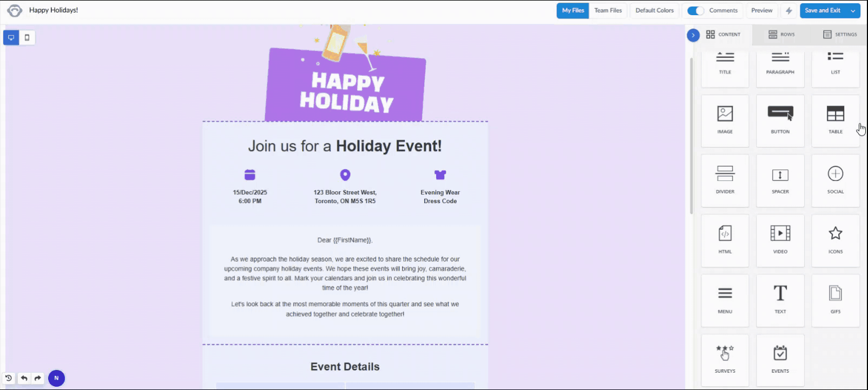Add a Paragraph content block
868x390 pixels.
[x=780, y=69]
